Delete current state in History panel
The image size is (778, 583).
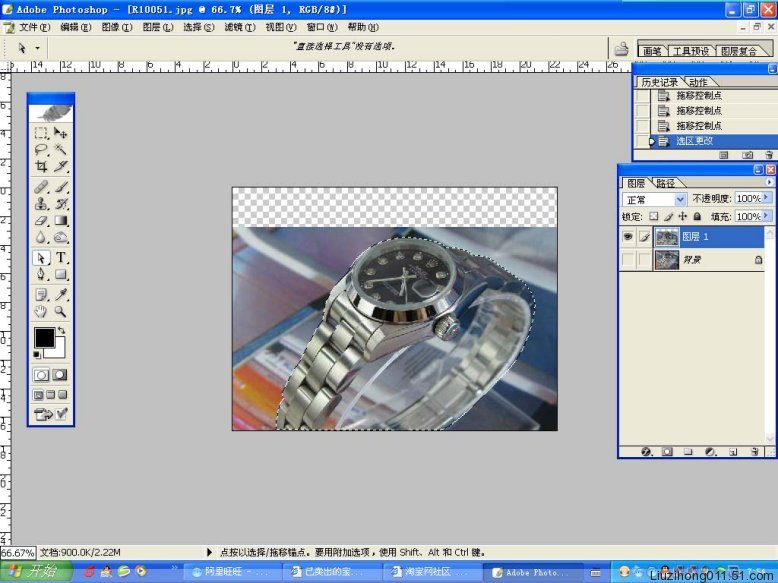(769, 155)
